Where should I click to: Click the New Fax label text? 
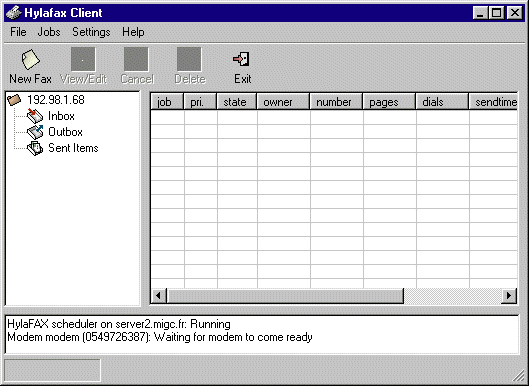[x=30, y=79]
